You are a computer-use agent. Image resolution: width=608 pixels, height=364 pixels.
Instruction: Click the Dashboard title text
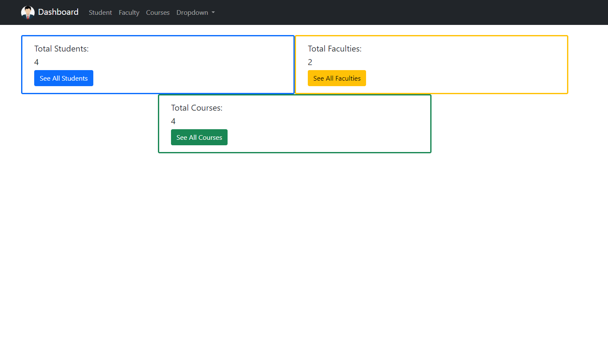[58, 12]
